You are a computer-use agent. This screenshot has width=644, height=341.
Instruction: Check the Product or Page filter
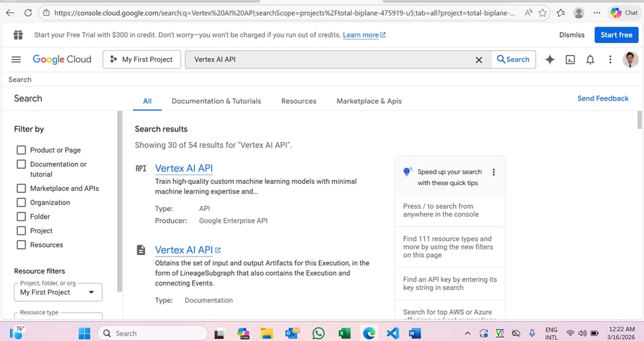click(21, 150)
